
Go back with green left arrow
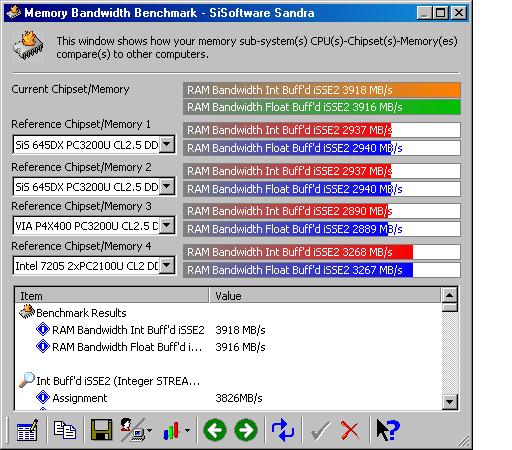click(x=215, y=430)
